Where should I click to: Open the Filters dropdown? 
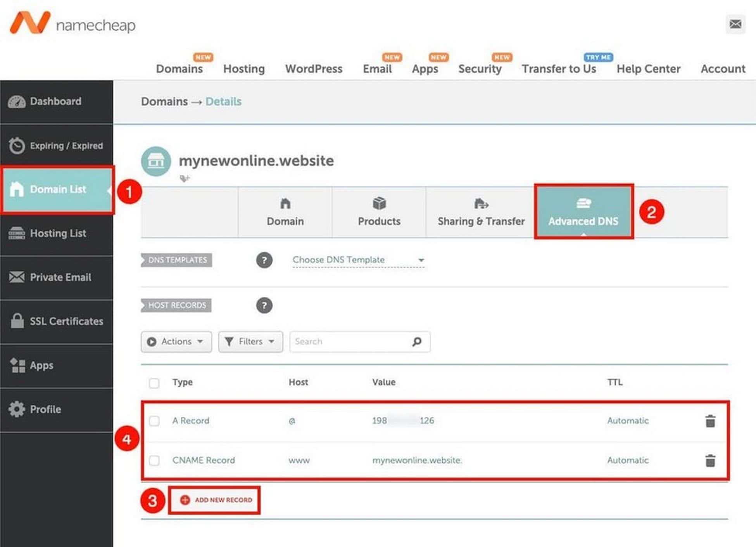(250, 341)
